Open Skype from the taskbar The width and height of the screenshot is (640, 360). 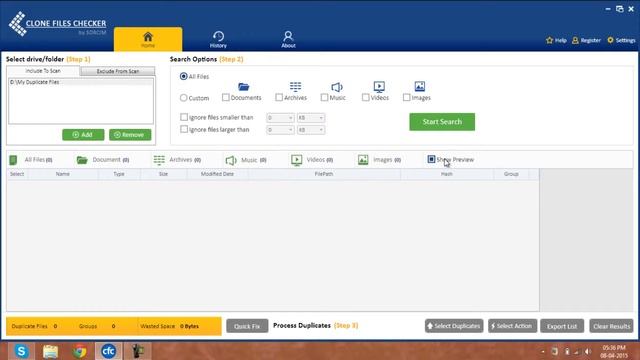[21, 351]
